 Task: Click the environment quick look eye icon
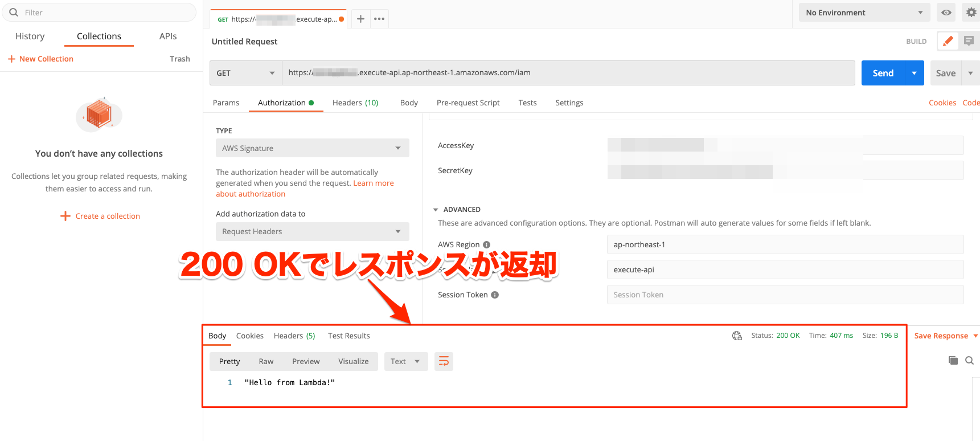(946, 13)
